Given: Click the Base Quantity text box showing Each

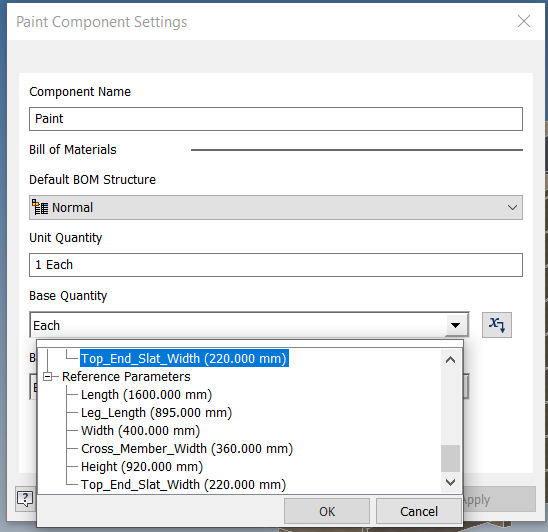Looking at the screenshot, I should pyautogui.click(x=238, y=325).
